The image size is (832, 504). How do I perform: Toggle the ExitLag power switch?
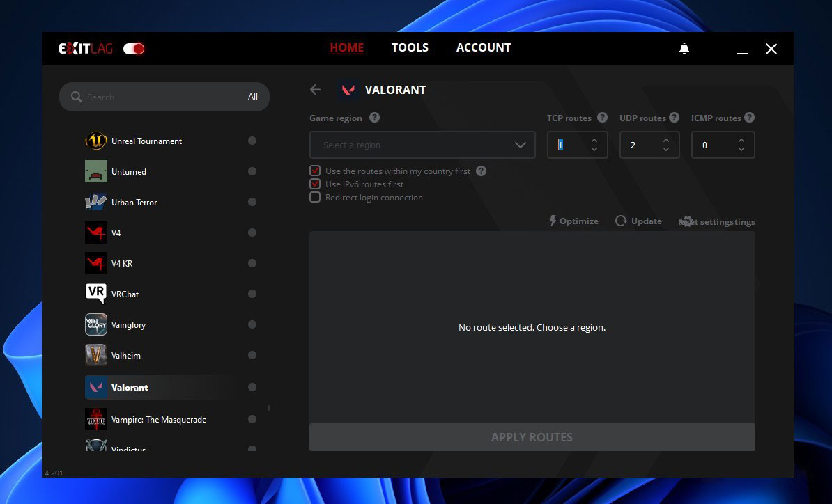pyautogui.click(x=134, y=49)
